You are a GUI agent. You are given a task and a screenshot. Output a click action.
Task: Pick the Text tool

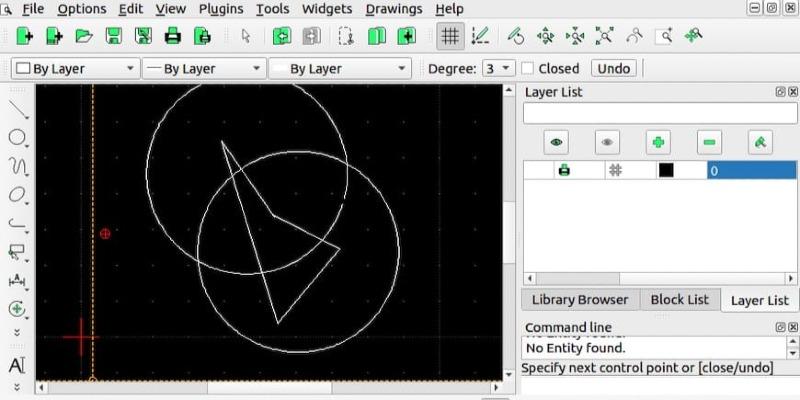[17, 365]
